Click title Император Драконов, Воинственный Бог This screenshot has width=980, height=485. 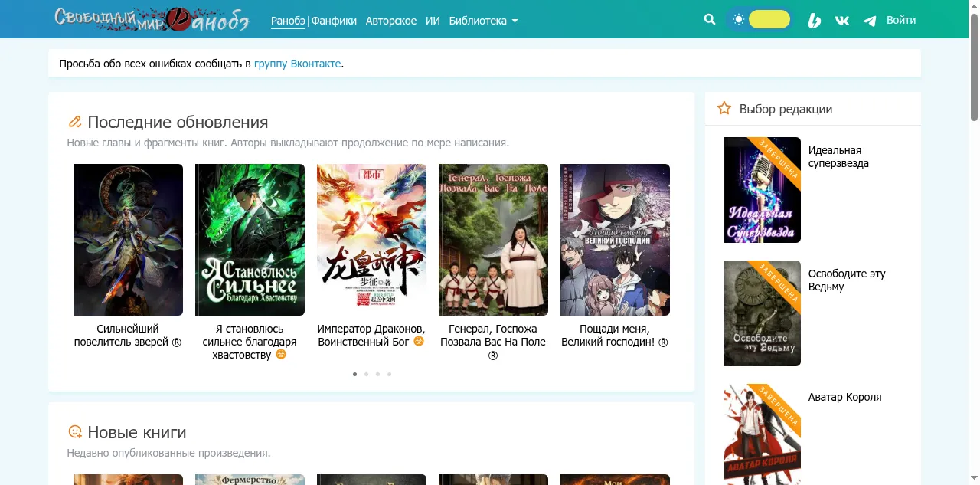tap(371, 335)
